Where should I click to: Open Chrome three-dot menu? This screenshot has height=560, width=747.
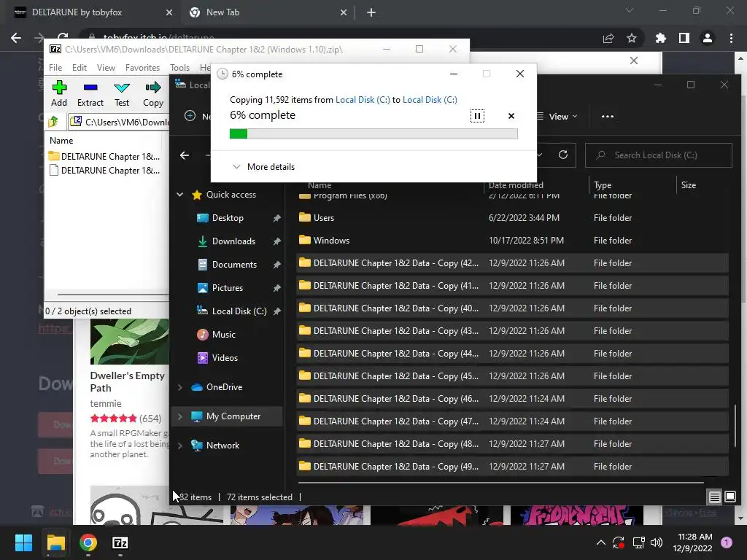(x=731, y=38)
